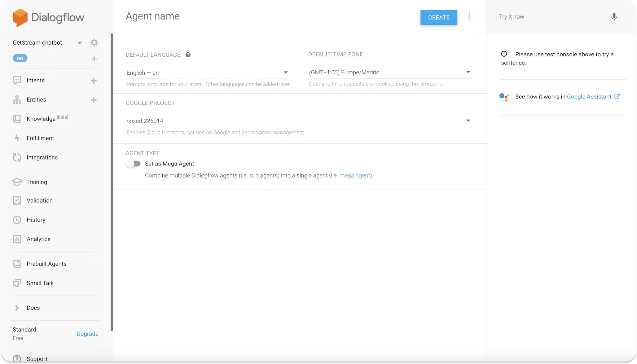This screenshot has width=637, height=364.
Task: Click the agent settings gear icon
Action: pos(94,43)
